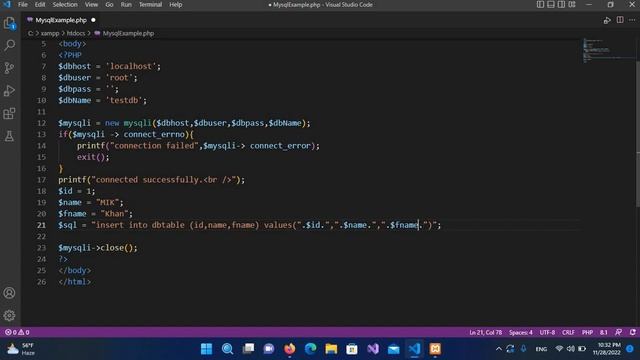Open the Accounts menu icon
The width and height of the screenshot is (640, 360).
click(x=9, y=293)
